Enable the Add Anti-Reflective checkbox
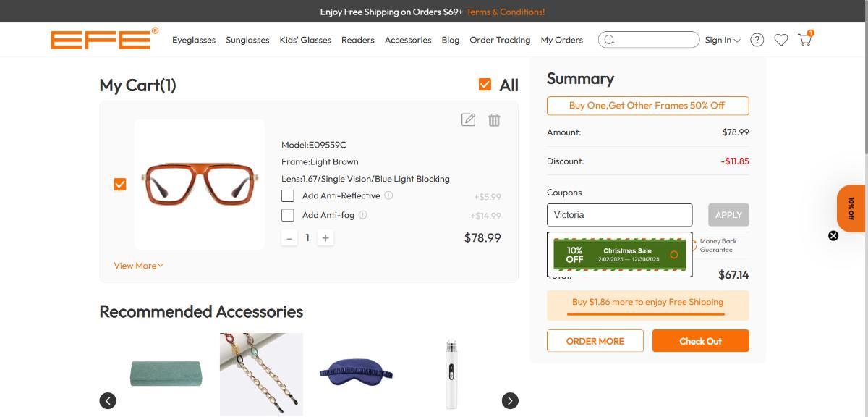Image resolution: width=868 pixels, height=417 pixels. (x=288, y=195)
